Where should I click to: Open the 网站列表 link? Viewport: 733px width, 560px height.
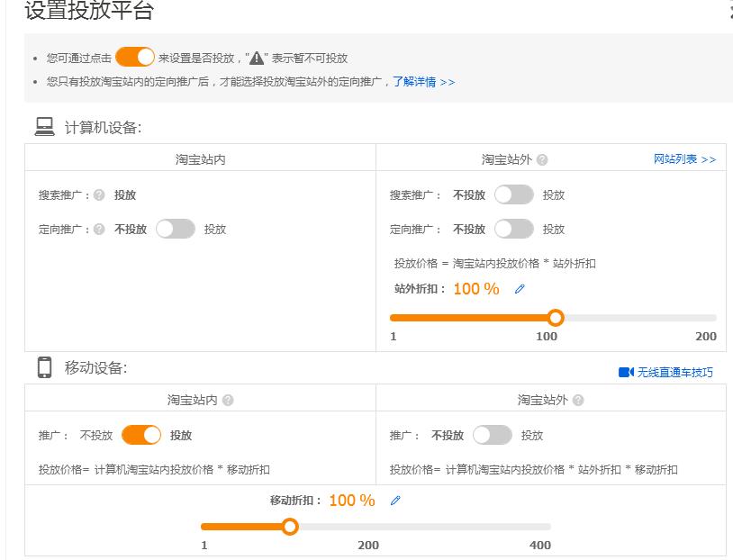click(x=683, y=158)
